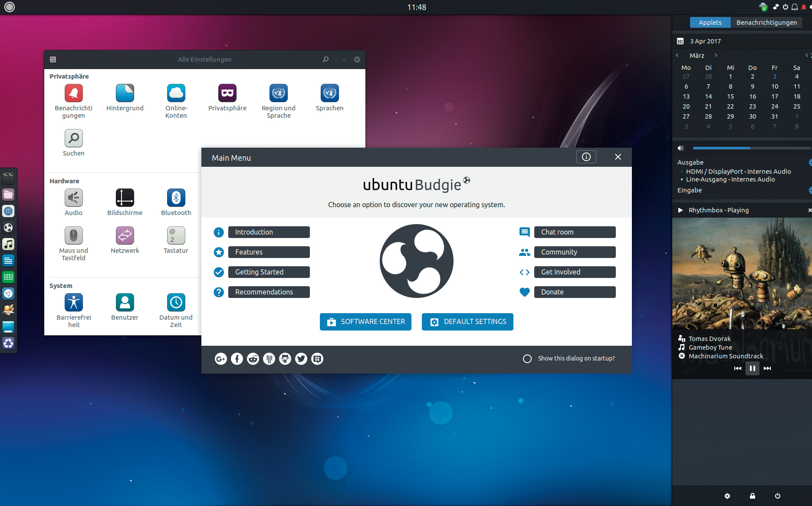This screenshot has width=812, height=506.
Task: Click the DEFAULT SETTINGS button
Action: (x=467, y=322)
